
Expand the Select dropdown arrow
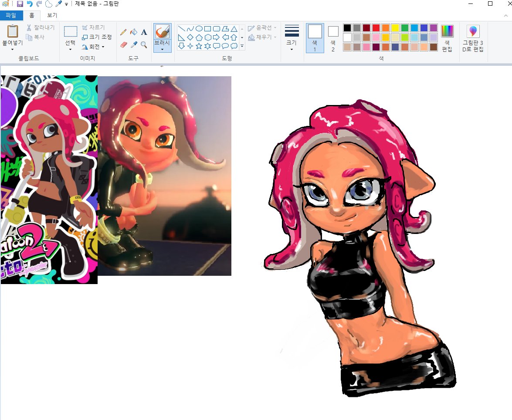click(x=70, y=49)
